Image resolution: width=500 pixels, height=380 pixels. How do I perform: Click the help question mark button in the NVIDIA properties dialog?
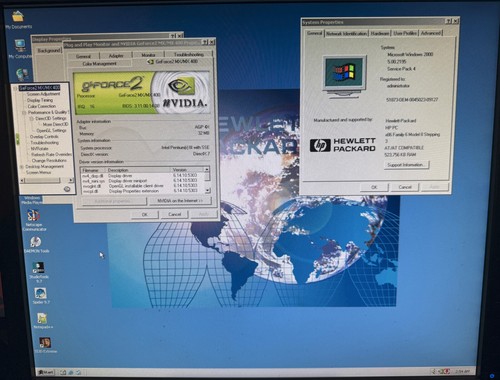(x=205, y=42)
